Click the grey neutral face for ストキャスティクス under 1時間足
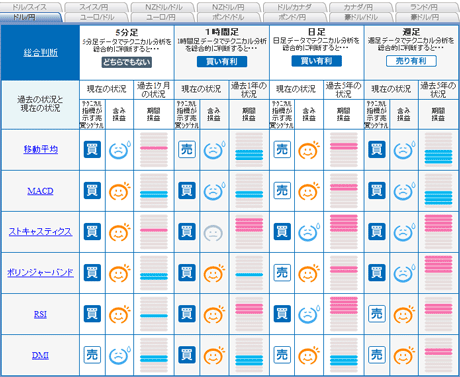This screenshot has width=460, height=377. pos(213,233)
